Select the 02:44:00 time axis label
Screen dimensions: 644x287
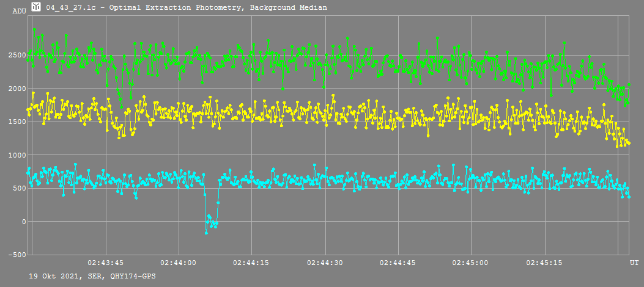(179, 263)
